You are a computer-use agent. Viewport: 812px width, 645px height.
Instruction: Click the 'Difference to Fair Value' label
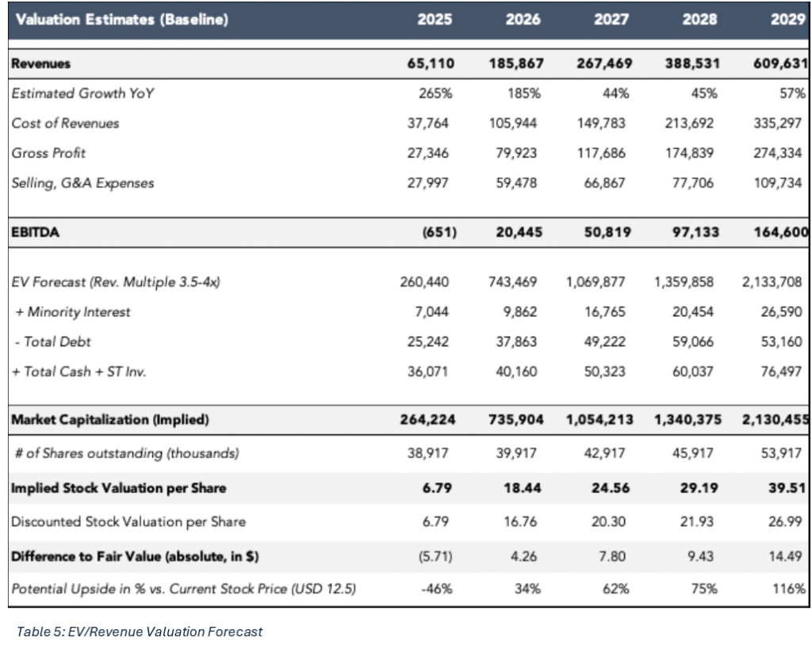point(135,556)
